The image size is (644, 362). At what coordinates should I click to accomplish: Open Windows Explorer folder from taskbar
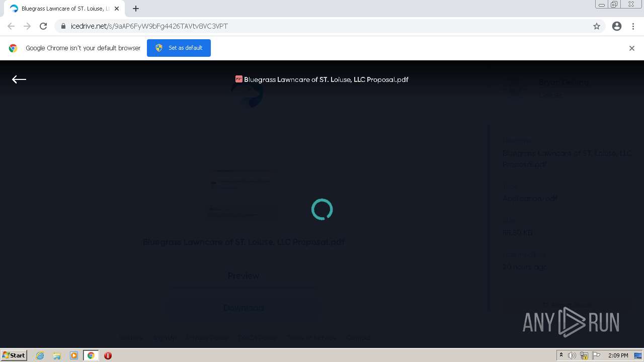(57, 355)
